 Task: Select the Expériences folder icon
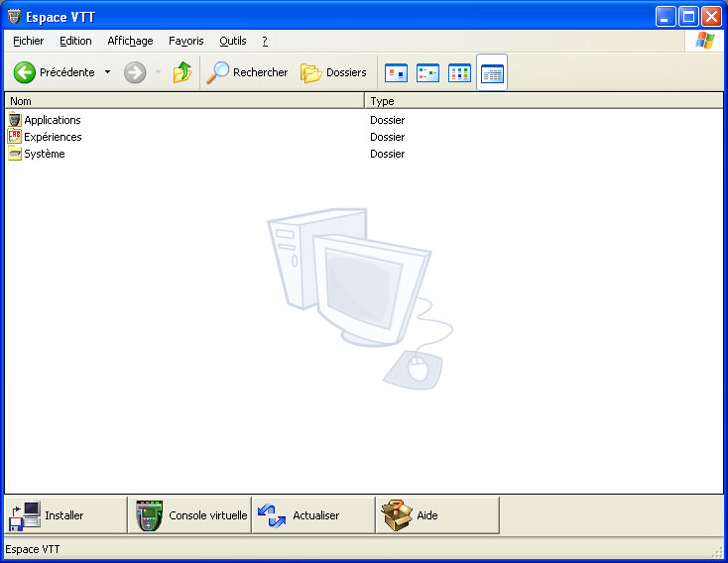(x=15, y=137)
